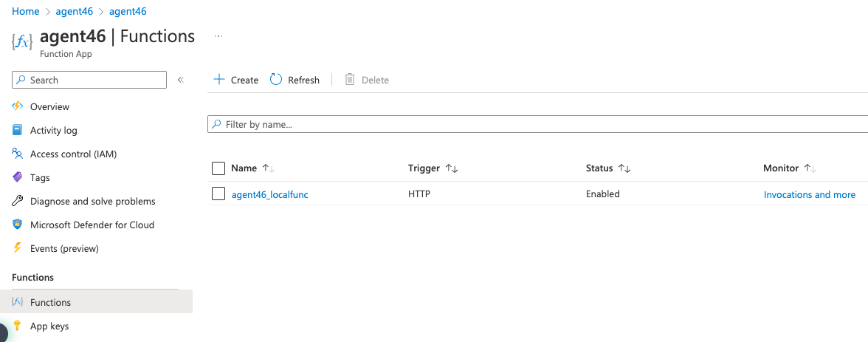Open Microsoft Defender for Cloud

pyautogui.click(x=92, y=225)
